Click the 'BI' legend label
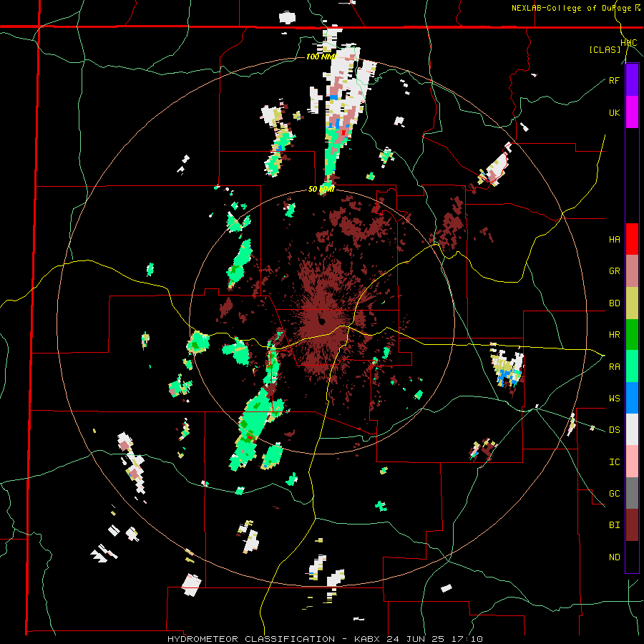The width and height of the screenshot is (644, 644). [614, 525]
